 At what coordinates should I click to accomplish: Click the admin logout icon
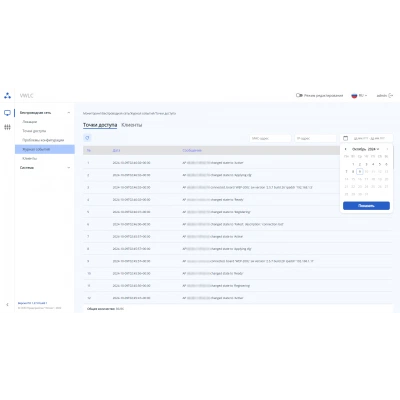(391, 96)
